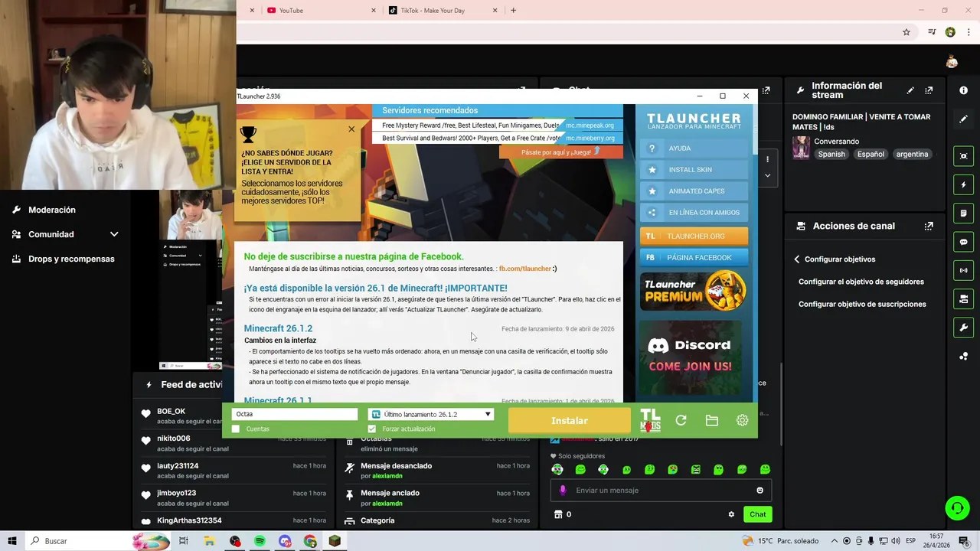Click the pencil icon in right sidebar
The image size is (980, 551).
963,119
